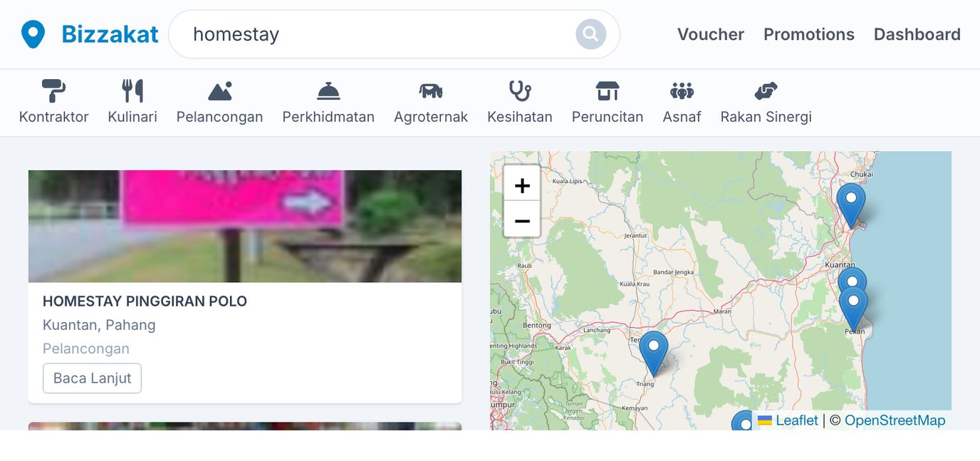Choose the Asnaf people category
Image resolution: width=980 pixels, height=461 pixels.
[682, 103]
